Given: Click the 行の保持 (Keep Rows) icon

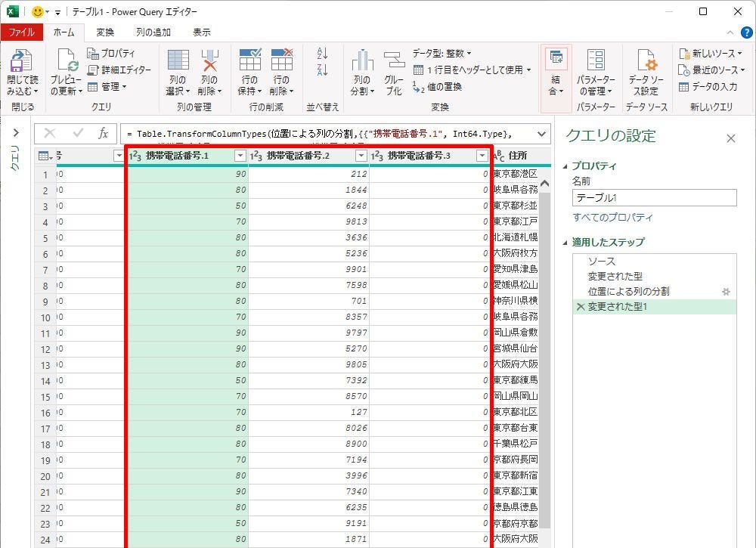Looking at the screenshot, I should pos(249,61).
